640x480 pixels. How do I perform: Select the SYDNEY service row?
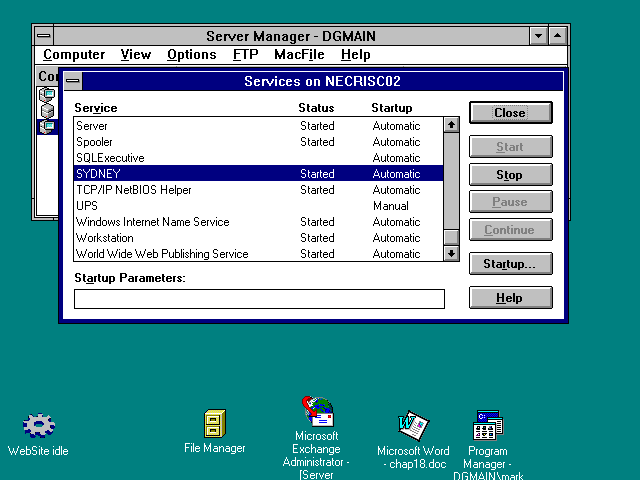point(258,173)
